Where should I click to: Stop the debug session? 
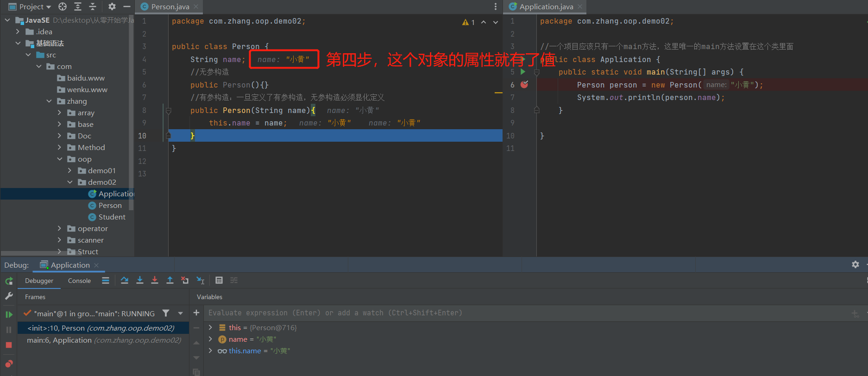[x=9, y=345]
